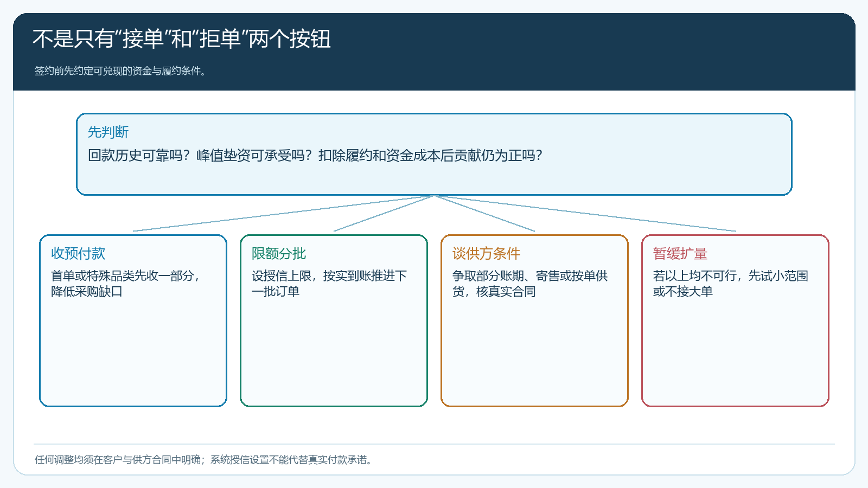Select the 限额分批 card title
This screenshot has height=488, width=868.
(x=279, y=253)
